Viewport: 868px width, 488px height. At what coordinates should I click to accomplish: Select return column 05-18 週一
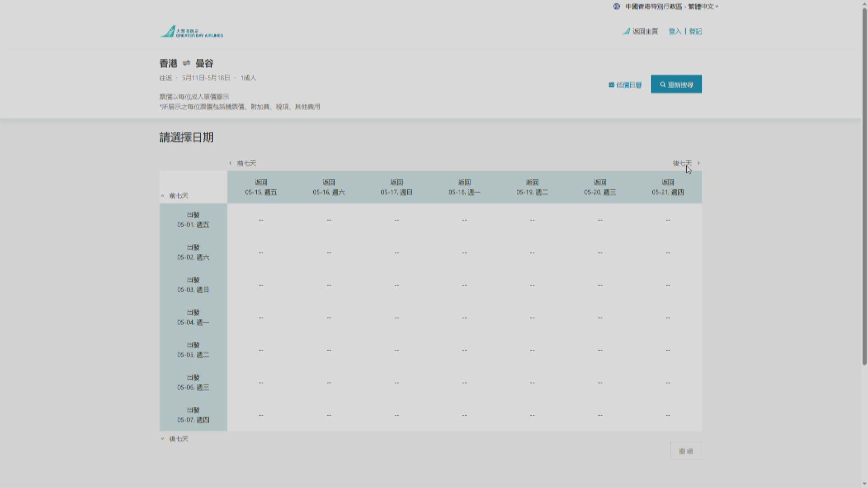(x=464, y=187)
